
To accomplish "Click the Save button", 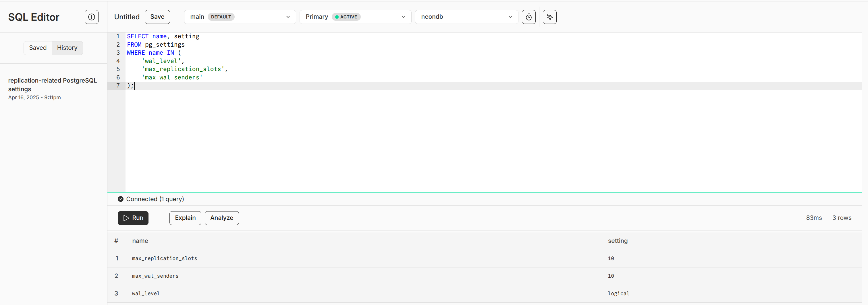I will 157,16.
